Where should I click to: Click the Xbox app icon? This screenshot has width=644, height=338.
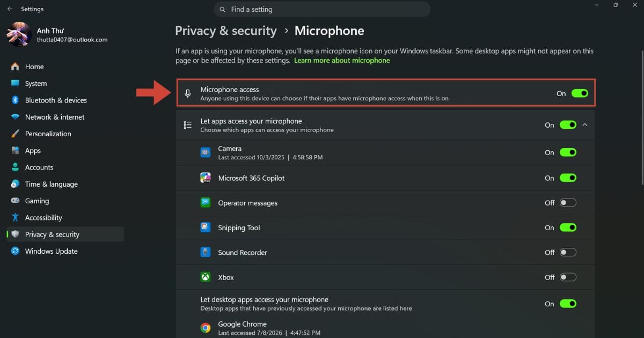coord(206,277)
